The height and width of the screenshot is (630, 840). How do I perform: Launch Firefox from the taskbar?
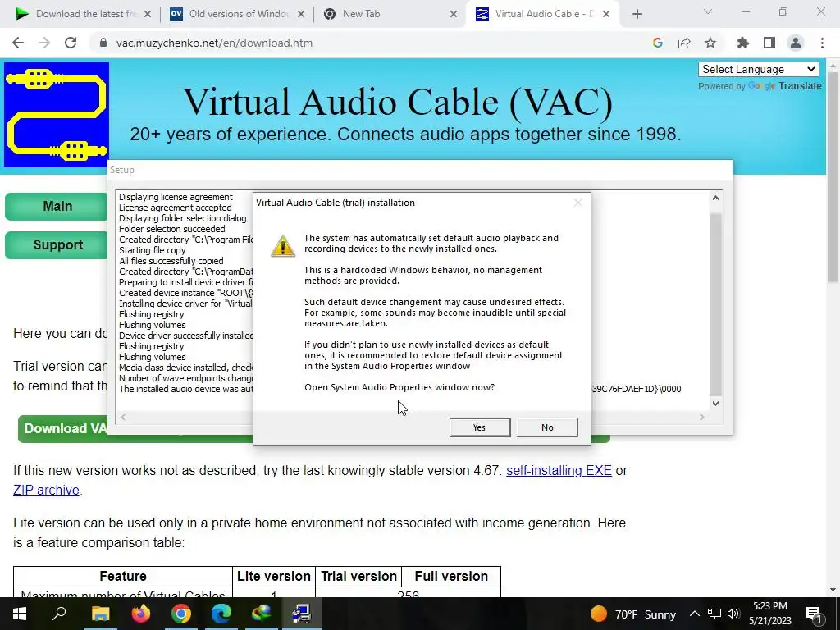pyautogui.click(x=141, y=614)
